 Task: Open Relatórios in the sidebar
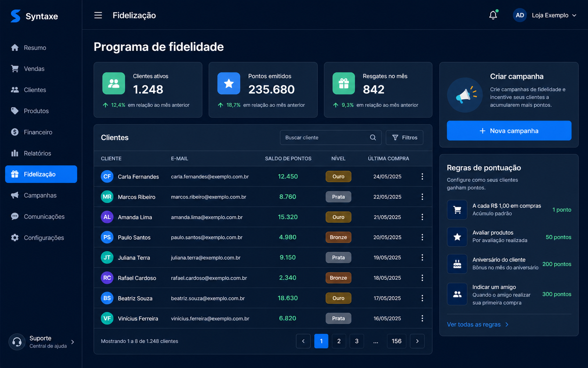click(41, 153)
